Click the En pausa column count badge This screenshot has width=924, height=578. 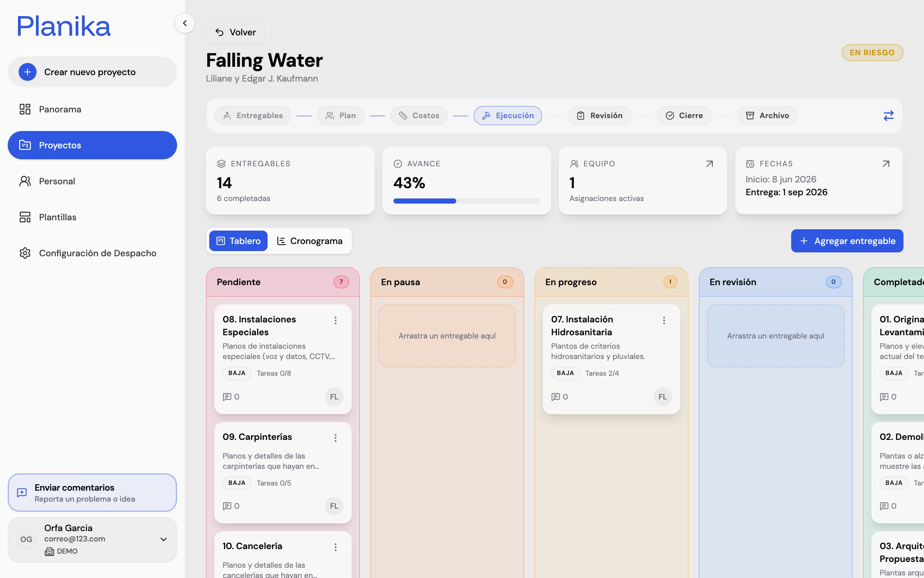(x=505, y=282)
